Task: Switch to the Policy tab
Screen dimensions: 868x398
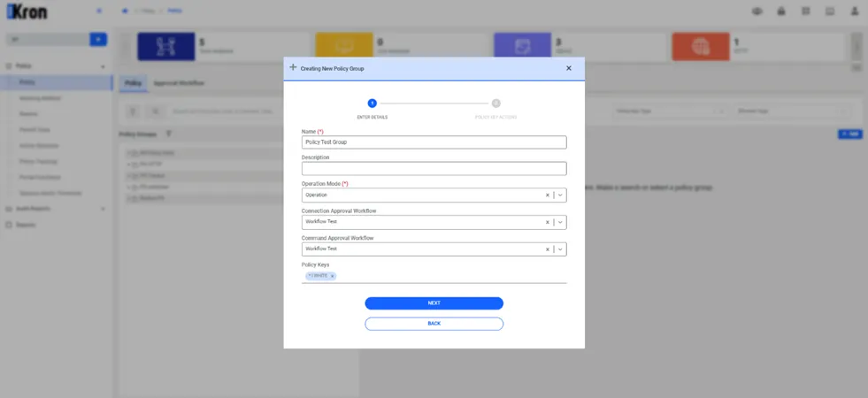Action: click(x=133, y=83)
